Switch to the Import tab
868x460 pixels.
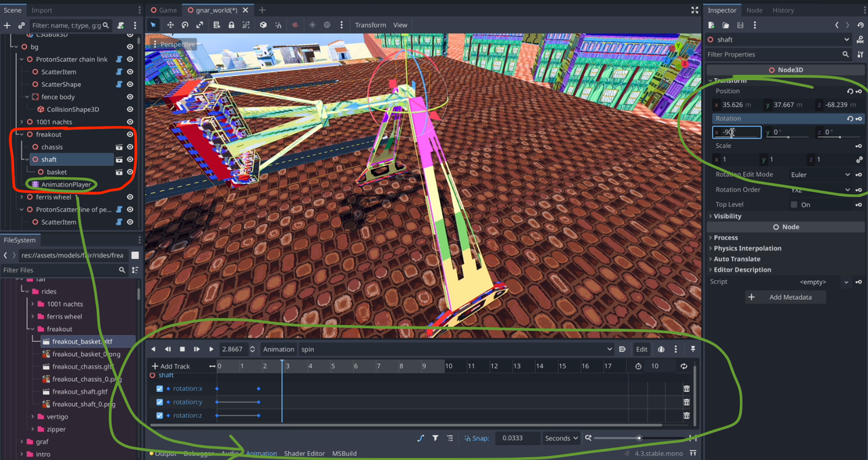41,10
